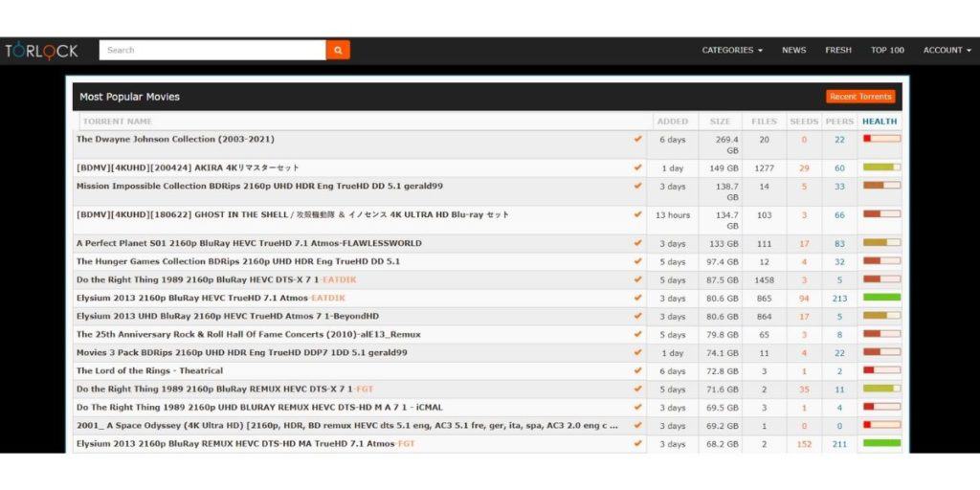Sort by the Peers column header
This screenshot has width=980, height=490.
pos(839,122)
